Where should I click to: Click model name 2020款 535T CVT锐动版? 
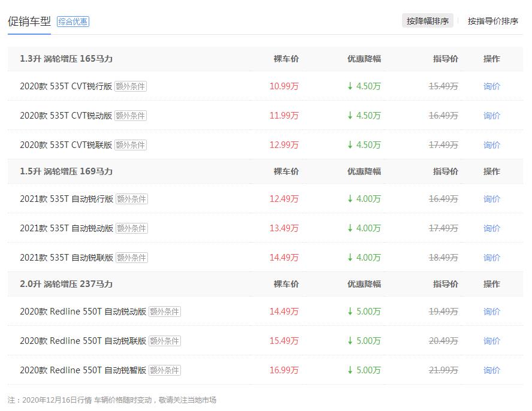pyautogui.click(x=66, y=116)
